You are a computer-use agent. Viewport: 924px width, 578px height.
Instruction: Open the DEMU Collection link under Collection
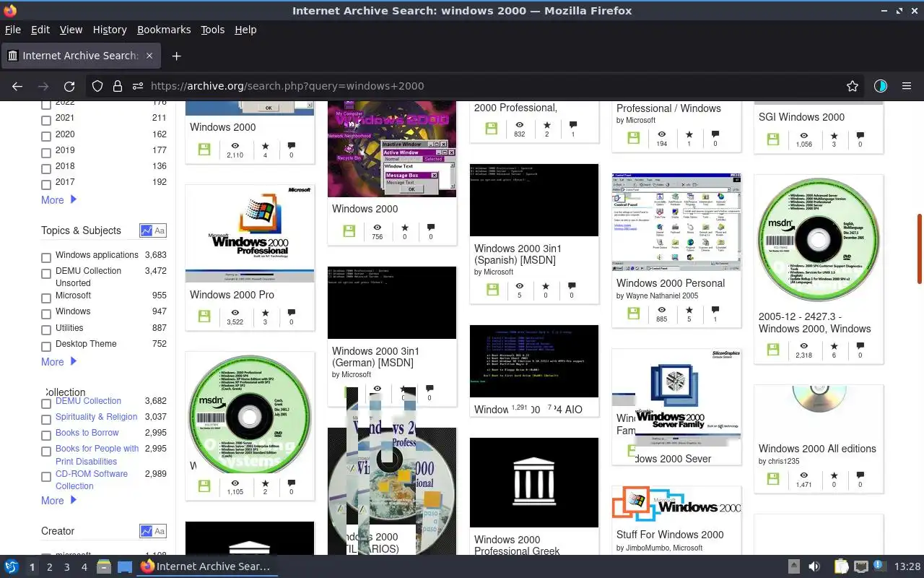(88, 401)
